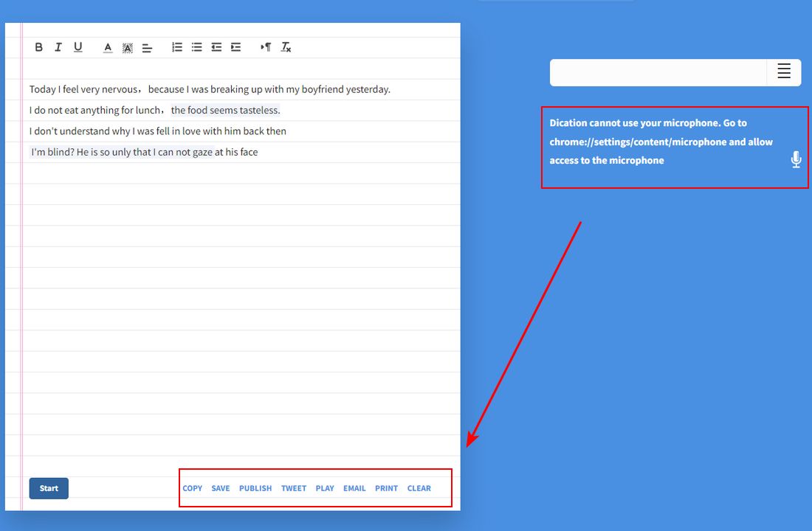The height and width of the screenshot is (531, 812).
Task: Open the text alignment dropdown
Action: point(147,48)
